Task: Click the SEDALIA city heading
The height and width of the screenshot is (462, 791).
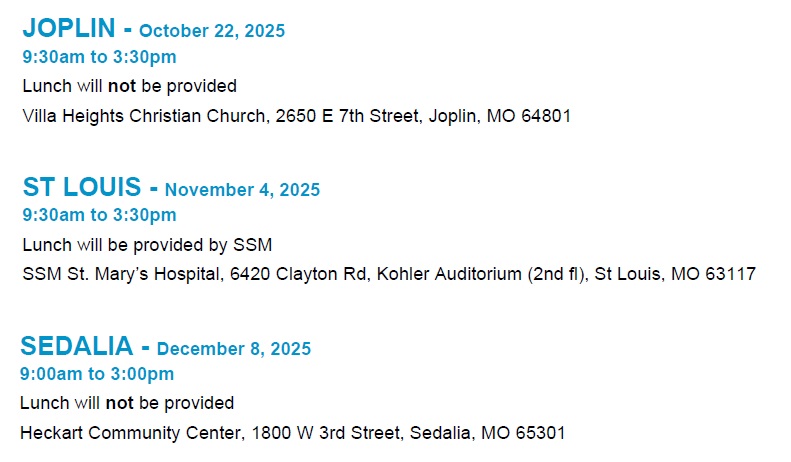Action: coord(77,347)
